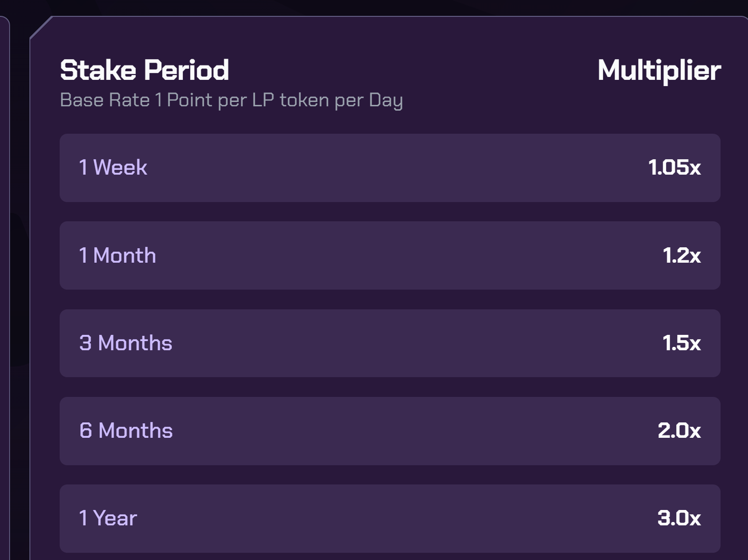The height and width of the screenshot is (560, 748).
Task: Click the empty middle of the 1 Year row
Action: point(390,518)
